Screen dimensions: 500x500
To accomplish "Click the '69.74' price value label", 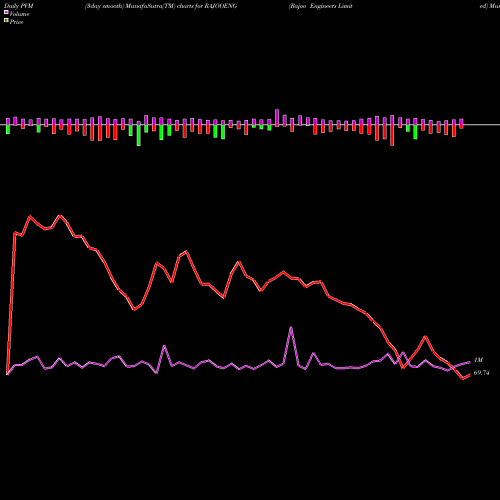I will coord(481,373).
